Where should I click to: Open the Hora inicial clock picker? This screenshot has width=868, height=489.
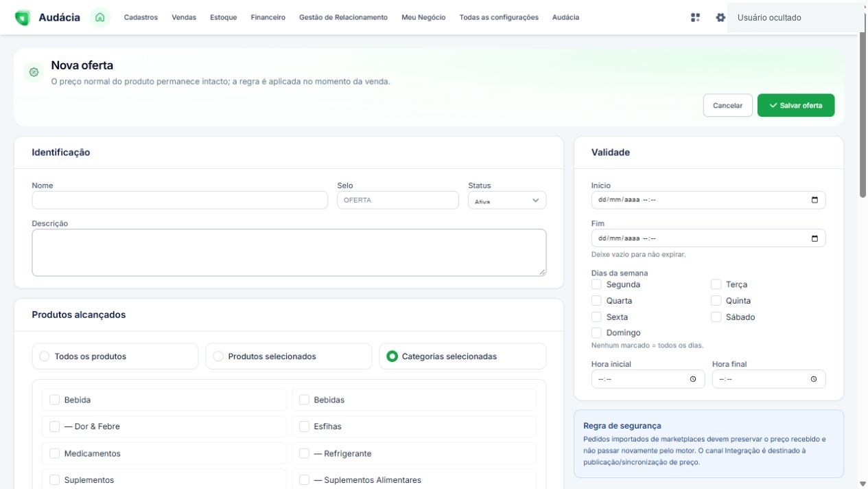coord(693,379)
